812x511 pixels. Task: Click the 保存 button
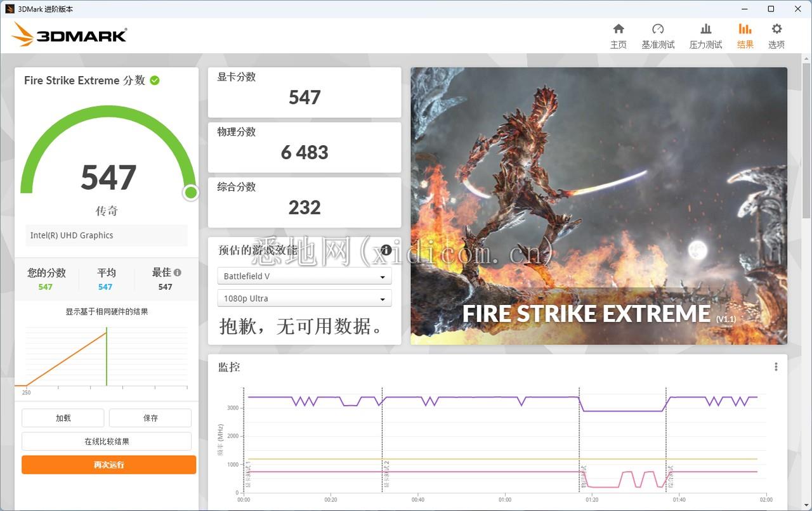click(x=150, y=417)
